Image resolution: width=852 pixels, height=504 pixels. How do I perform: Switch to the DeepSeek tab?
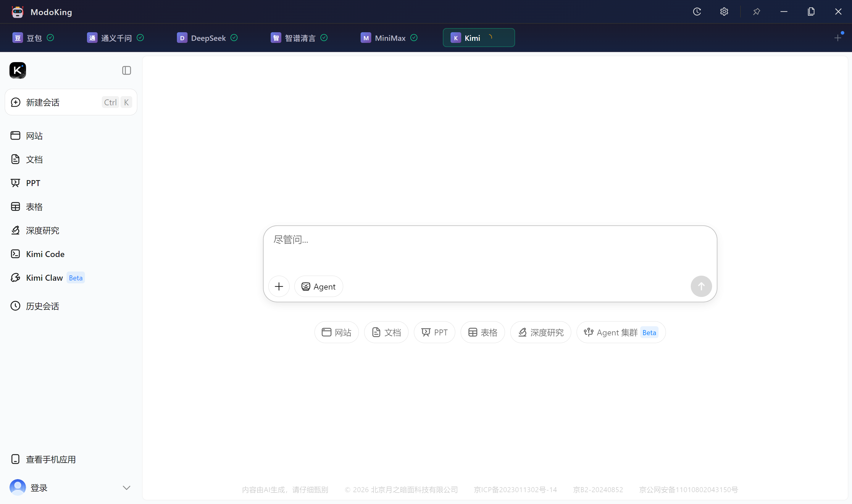[x=207, y=38]
